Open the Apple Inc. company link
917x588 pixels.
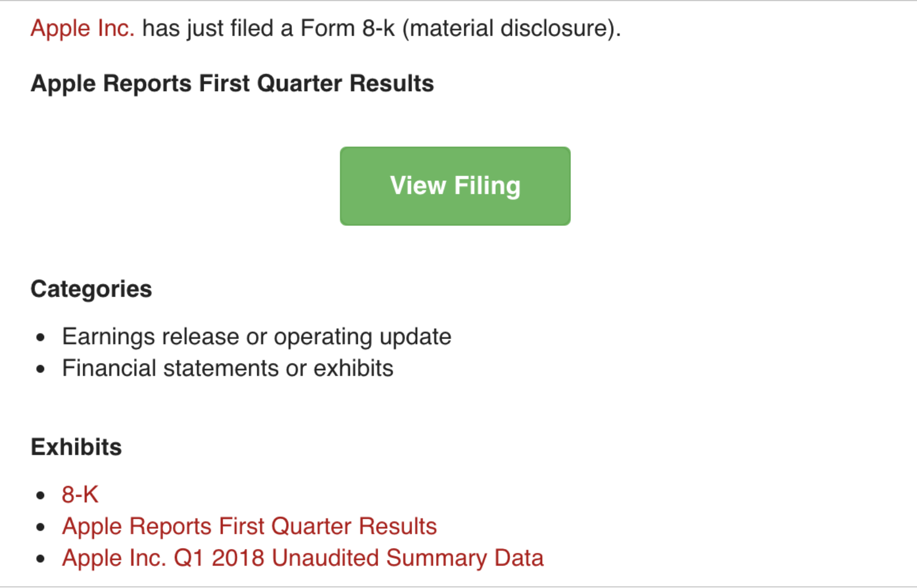click(x=82, y=28)
